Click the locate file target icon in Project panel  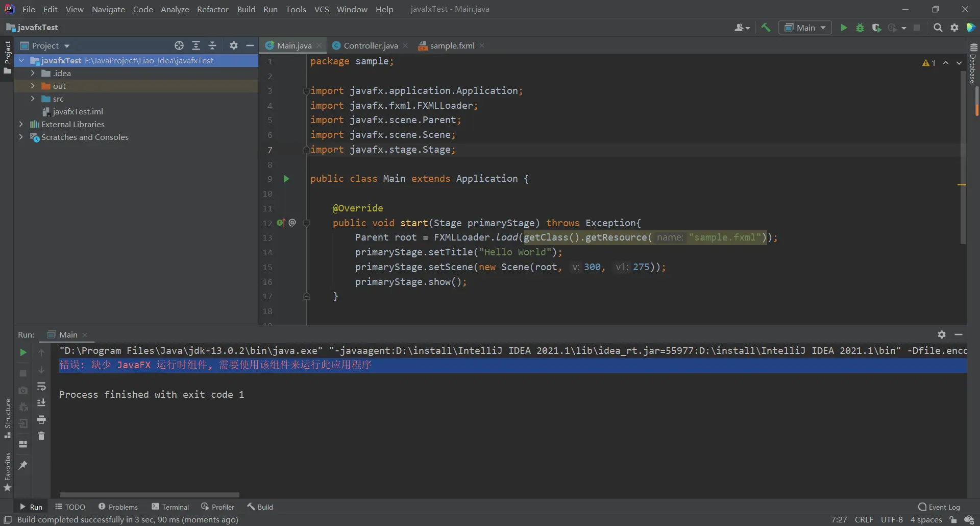click(x=179, y=45)
